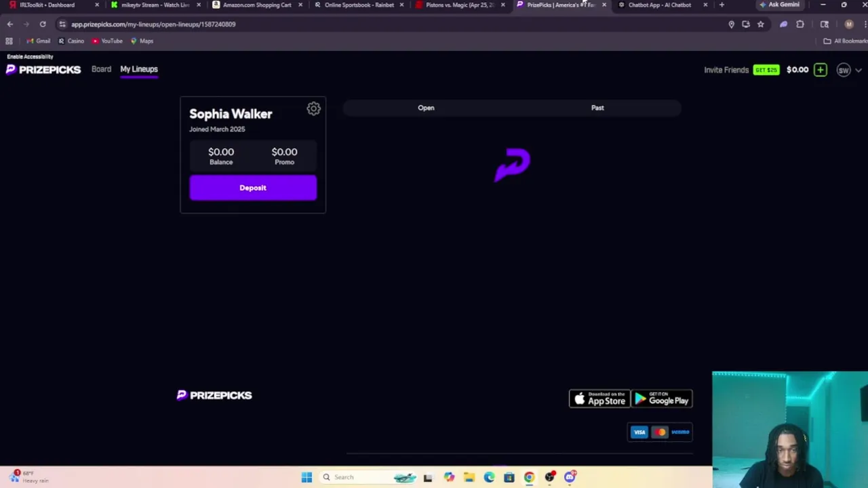Open the SW account avatar
This screenshot has width=868, height=488.
click(x=844, y=70)
